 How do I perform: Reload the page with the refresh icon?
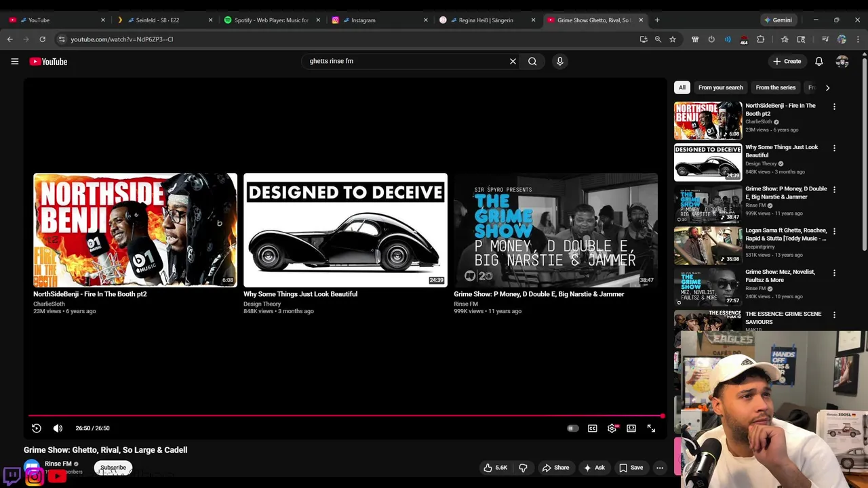point(42,39)
